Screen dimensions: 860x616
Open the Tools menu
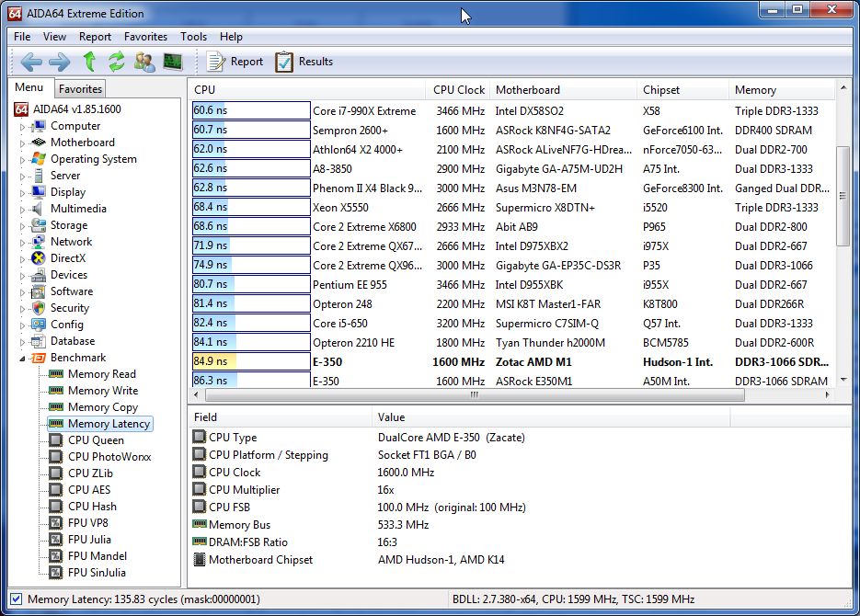(x=193, y=37)
